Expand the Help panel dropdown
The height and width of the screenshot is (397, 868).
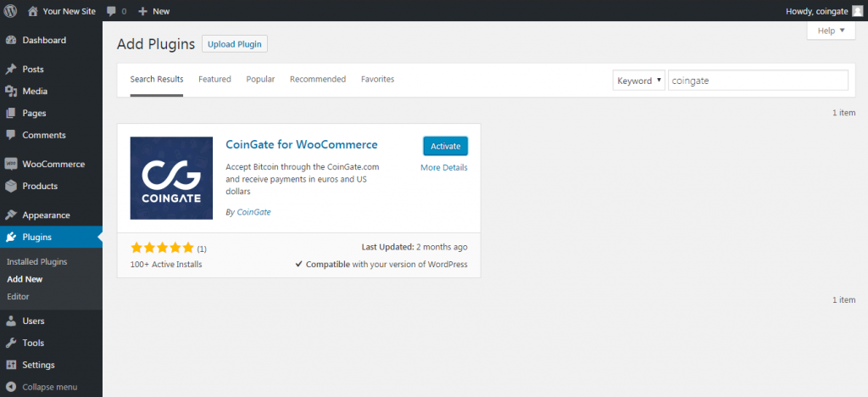[832, 31]
